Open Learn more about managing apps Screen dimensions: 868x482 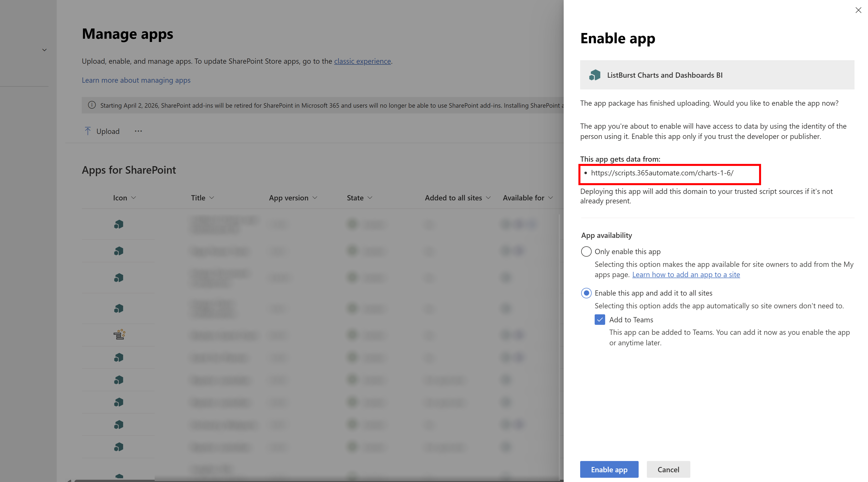pos(136,80)
